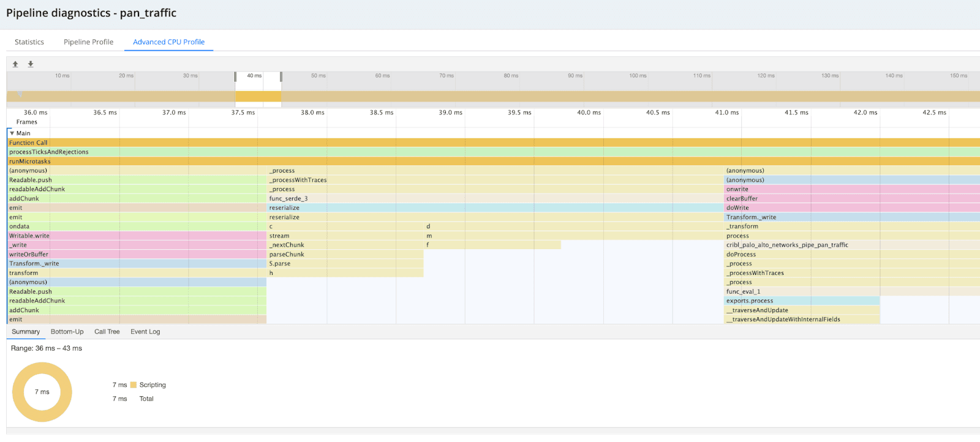Switch to the Statistics tab
This screenshot has height=442, width=980.
pyautogui.click(x=29, y=42)
